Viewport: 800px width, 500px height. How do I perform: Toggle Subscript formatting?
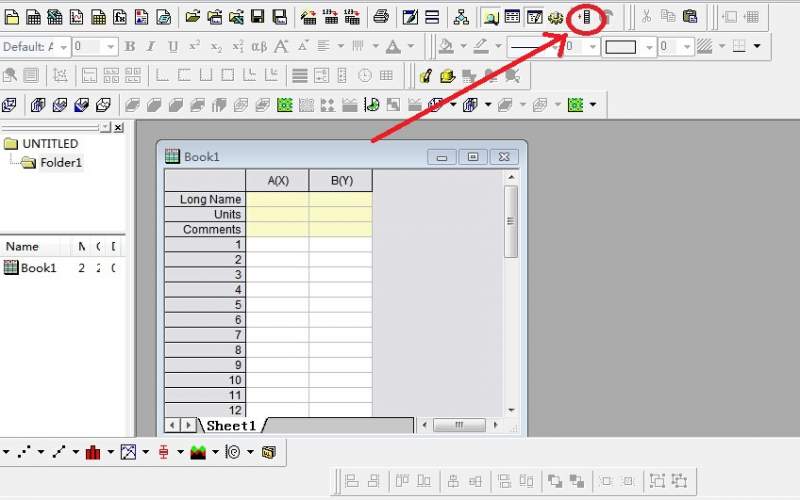point(216,47)
